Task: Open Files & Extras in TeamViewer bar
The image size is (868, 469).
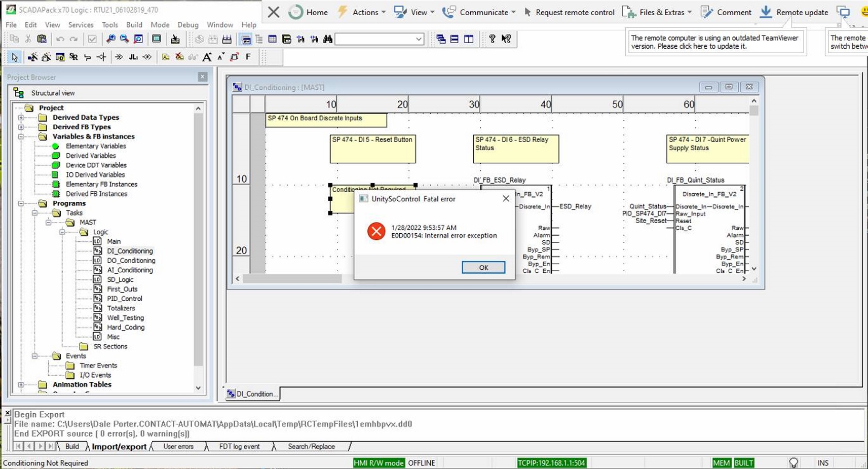Action: tap(657, 12)
